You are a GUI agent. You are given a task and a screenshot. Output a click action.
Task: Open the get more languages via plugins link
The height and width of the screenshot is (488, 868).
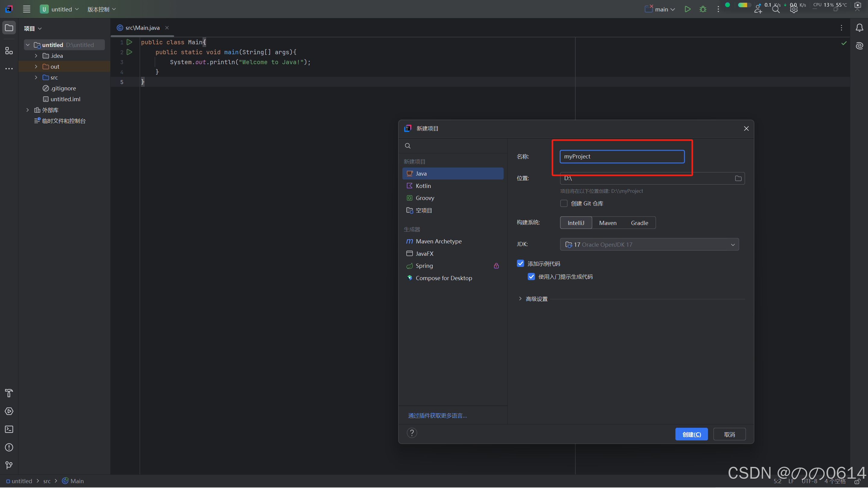(x=437, y=416)
